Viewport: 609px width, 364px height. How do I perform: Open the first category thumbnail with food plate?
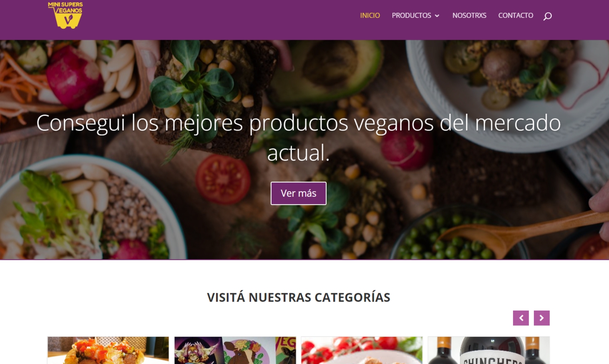(108, 350)
